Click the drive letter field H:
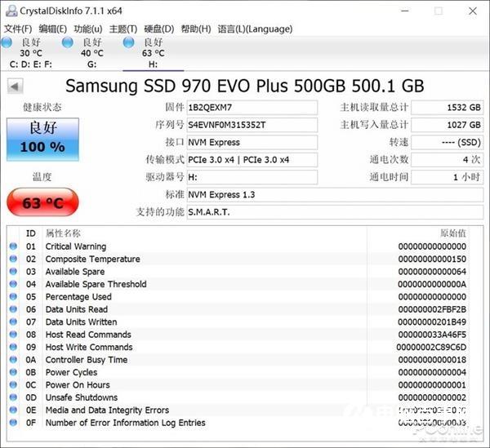This screenshot has width=490, height=448. [x=252, y=177]
